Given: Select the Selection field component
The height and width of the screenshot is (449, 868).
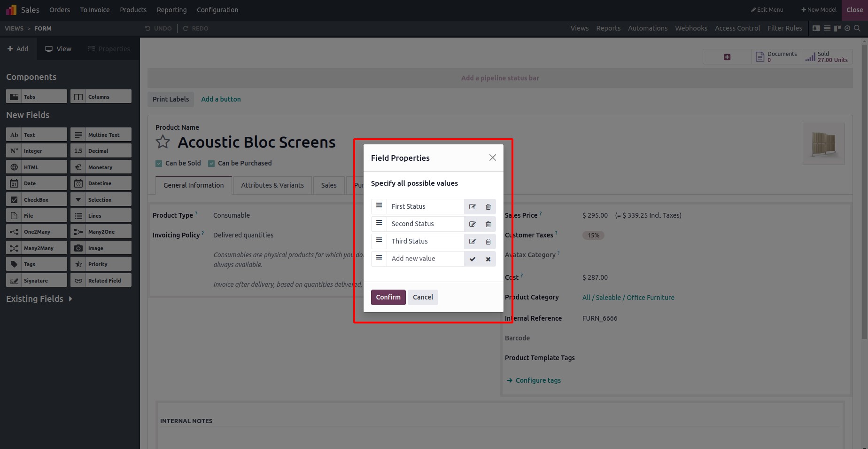Looking at the screenshot, I should [x=101, y=200].
